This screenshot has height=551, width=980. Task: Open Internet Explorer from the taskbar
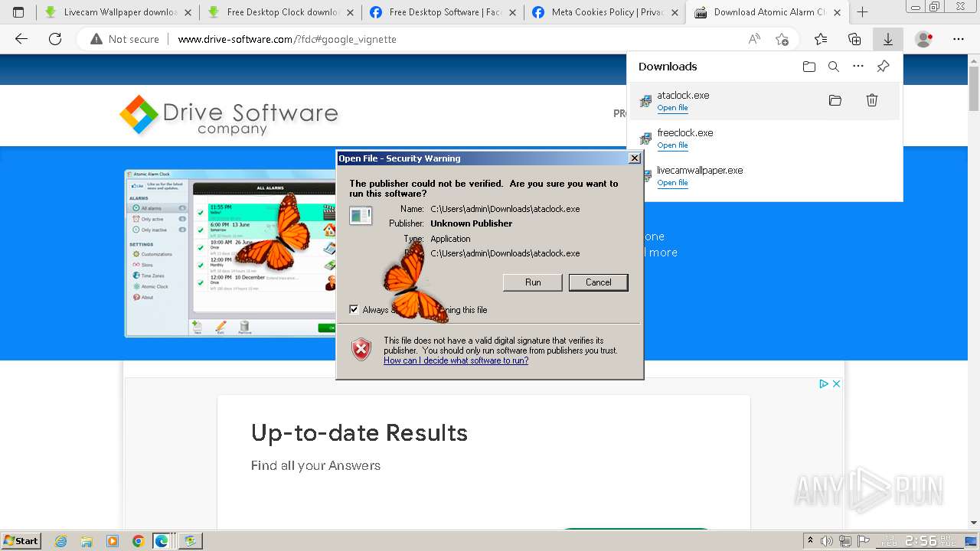pos(61,541)
